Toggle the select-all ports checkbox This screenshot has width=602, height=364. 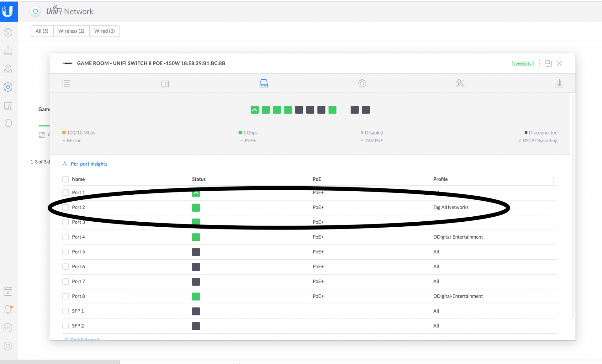66,179
